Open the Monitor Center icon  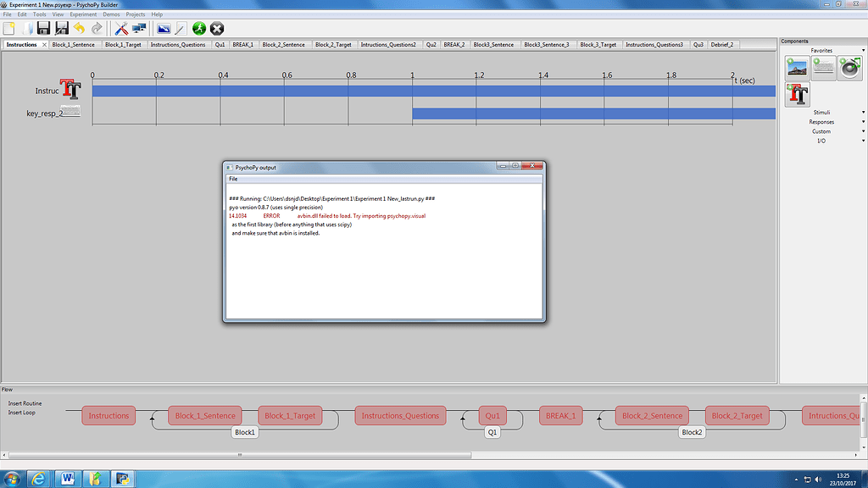(139, 28)
